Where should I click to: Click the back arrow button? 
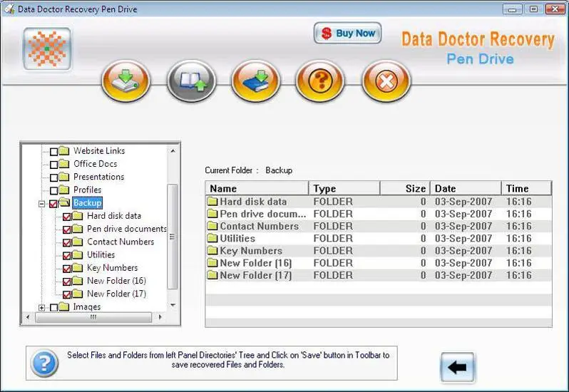pos(457,367)
